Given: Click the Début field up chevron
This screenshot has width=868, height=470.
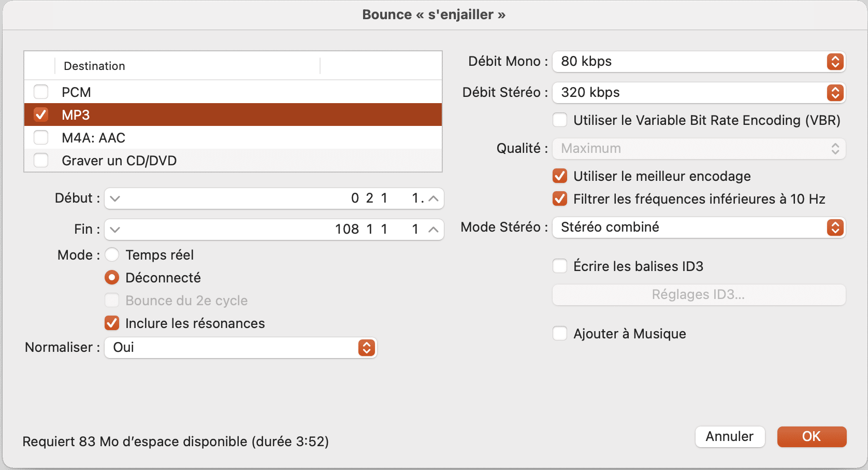Looking at the screenshot, I should click(433, 198).
